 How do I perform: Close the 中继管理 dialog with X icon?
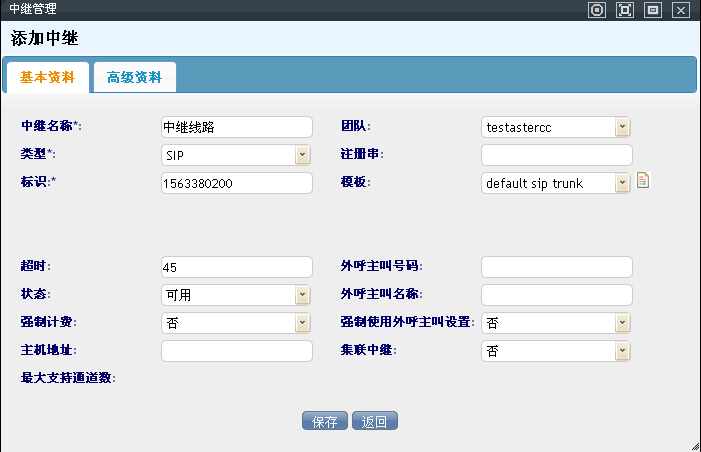[x=681, y=10]
